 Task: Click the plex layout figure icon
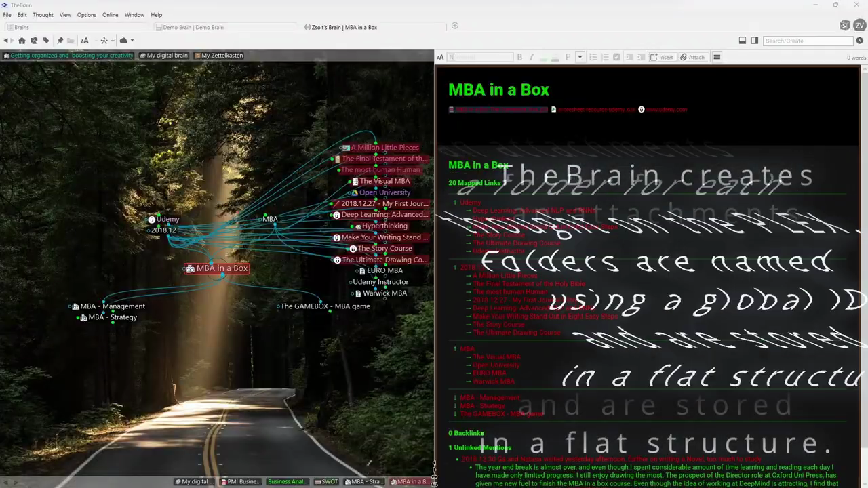[104, 41]
